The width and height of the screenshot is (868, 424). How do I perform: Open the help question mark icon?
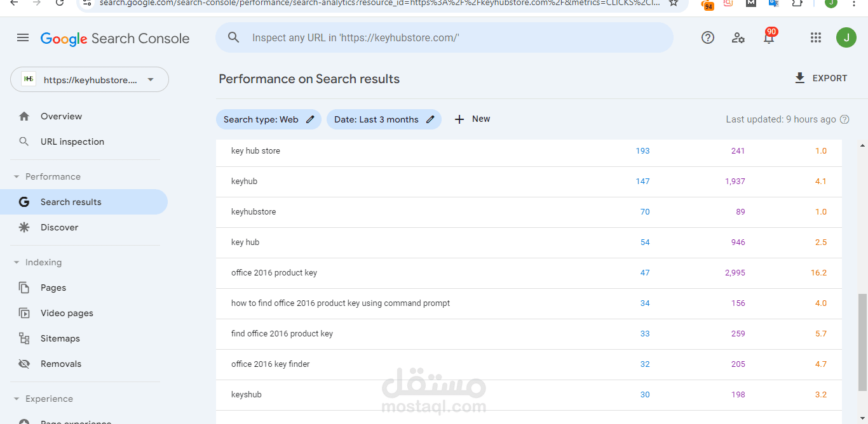tap(708, 37)
